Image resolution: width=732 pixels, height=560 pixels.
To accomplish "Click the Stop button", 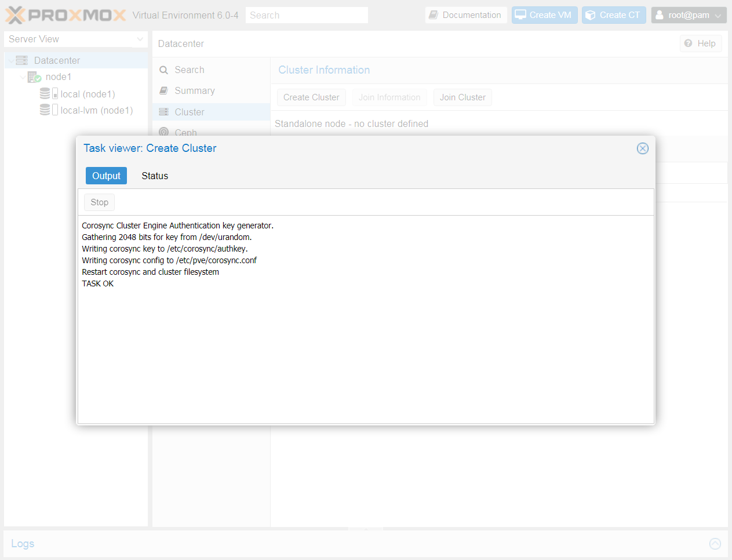I will coord(99,202).
